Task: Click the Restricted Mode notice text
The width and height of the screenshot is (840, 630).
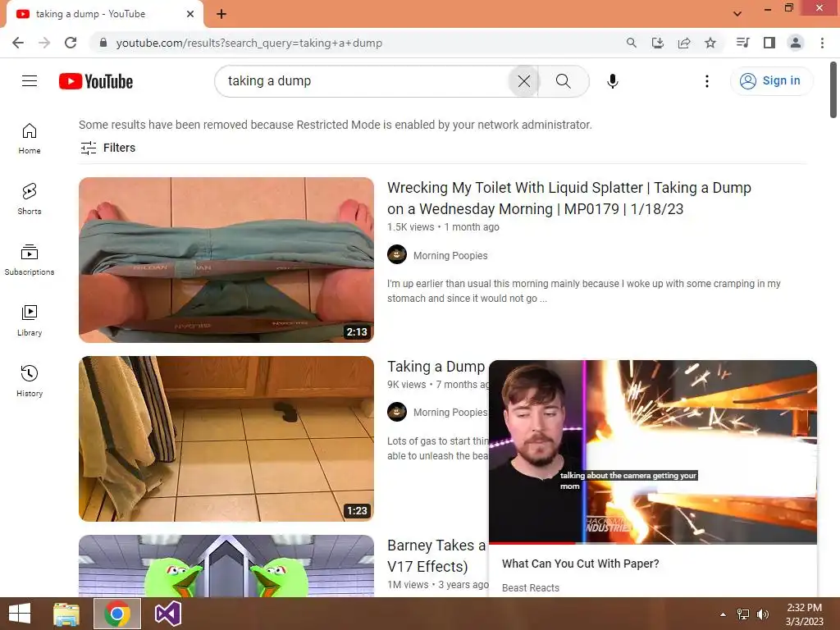Action: [x=336, y=125]
